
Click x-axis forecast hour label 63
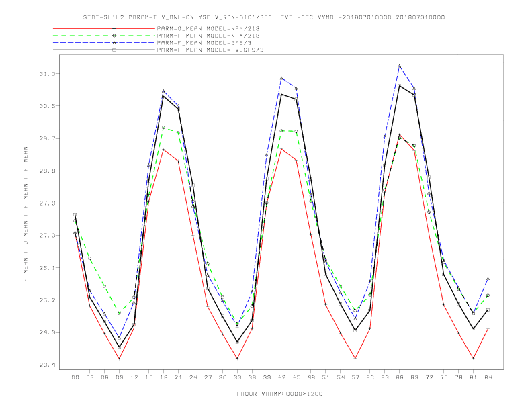tap(385, 377)
